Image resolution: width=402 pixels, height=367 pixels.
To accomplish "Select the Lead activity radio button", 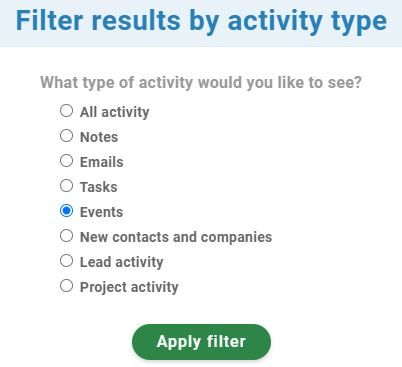I will [66, 261].
